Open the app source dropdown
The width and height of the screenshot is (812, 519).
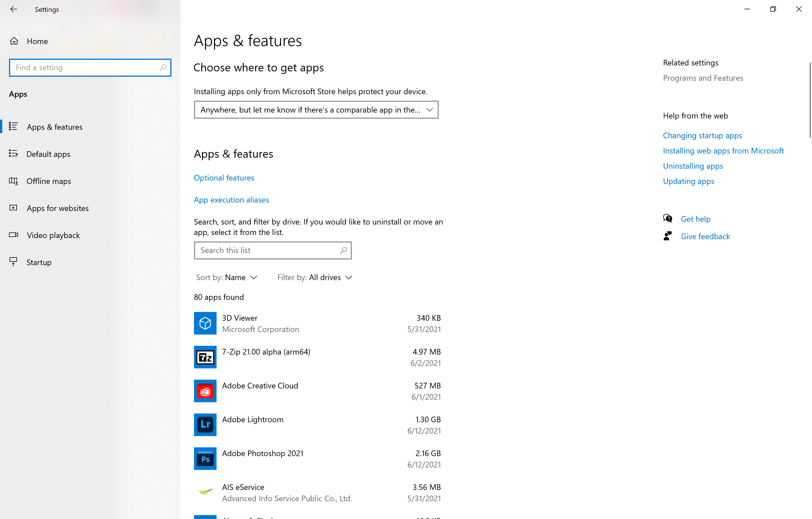click(316, 110)
